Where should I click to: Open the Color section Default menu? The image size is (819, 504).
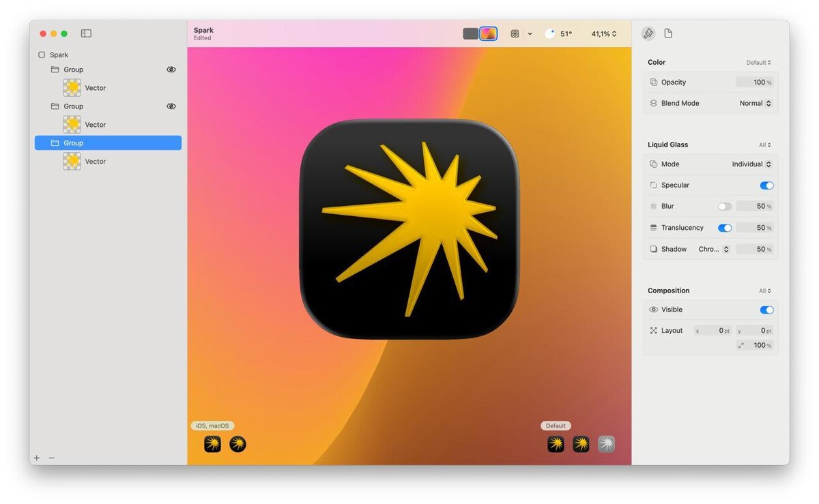tap(758, 63)
